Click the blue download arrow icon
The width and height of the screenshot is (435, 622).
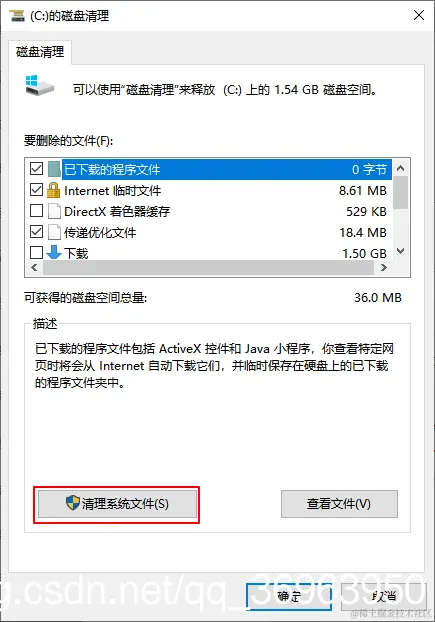click(x=54, y=252)
